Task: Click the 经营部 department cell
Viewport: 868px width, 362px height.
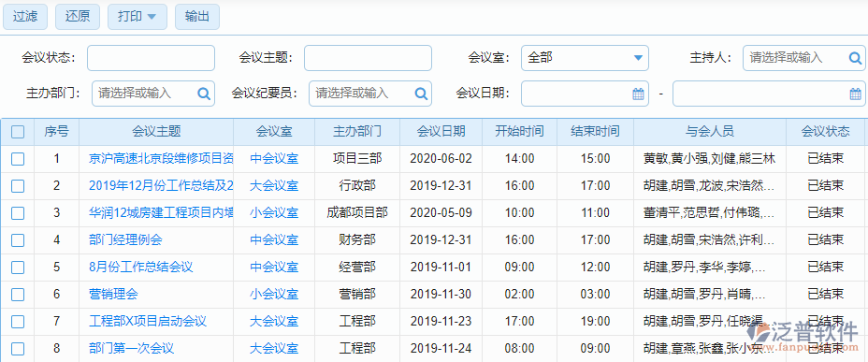Action: point(357,267)
